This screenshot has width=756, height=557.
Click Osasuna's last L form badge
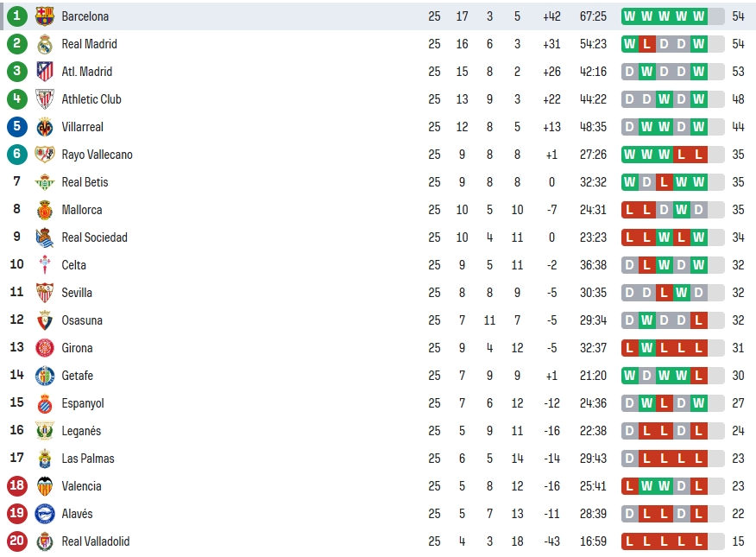coord(699,320)
